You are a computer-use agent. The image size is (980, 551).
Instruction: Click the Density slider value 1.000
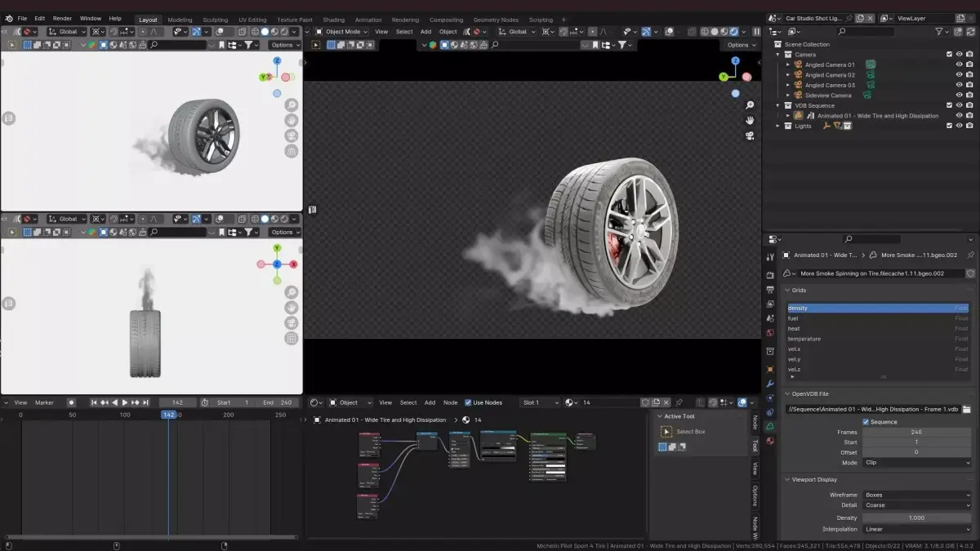917,518
